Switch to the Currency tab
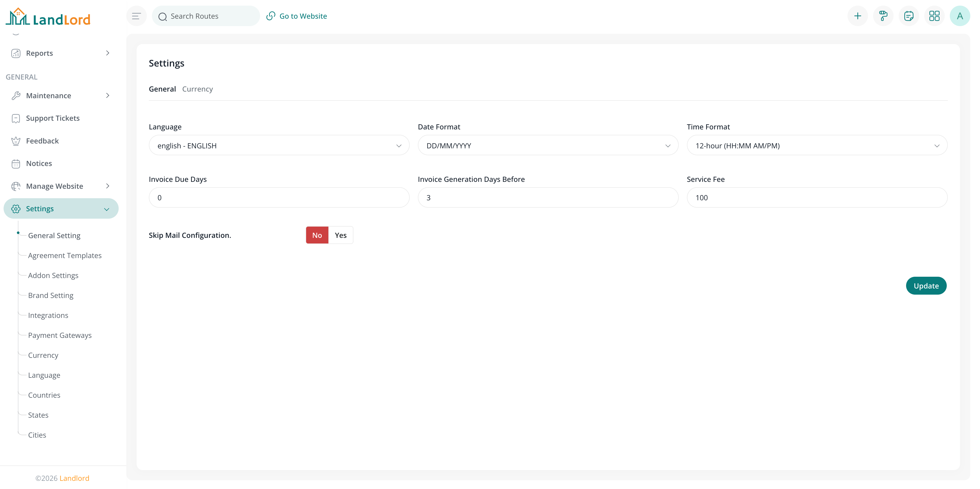 coord(197,89)
